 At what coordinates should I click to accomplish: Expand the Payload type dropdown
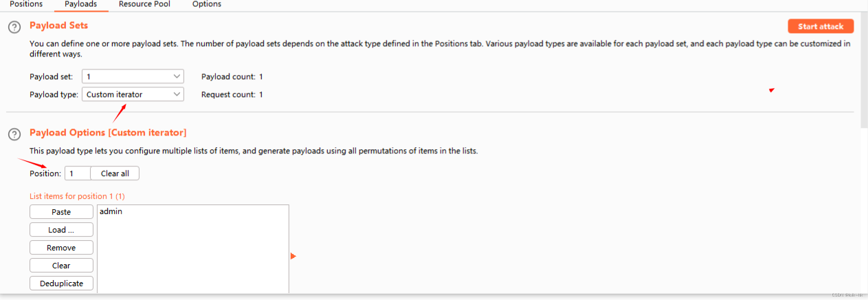coord(133,94)
